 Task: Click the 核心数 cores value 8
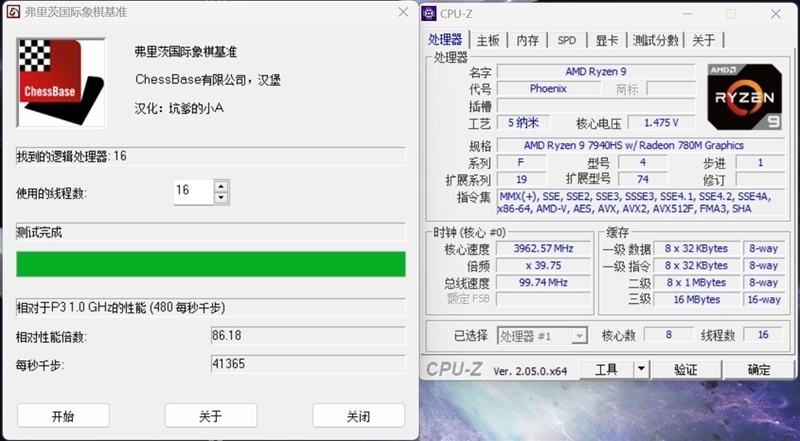click(x=668, y=335)
